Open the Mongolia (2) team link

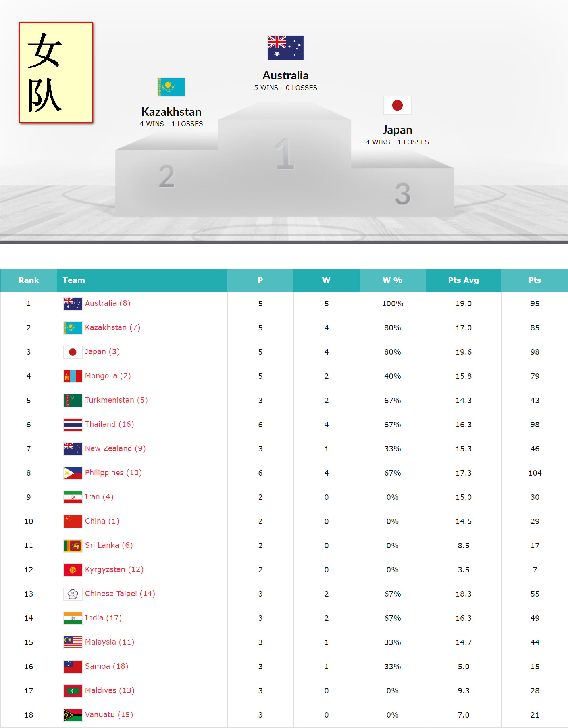point(108,376)
